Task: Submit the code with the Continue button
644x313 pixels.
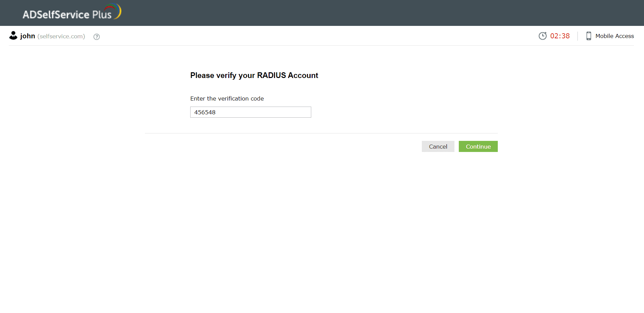Action: [x=478, y=147]
